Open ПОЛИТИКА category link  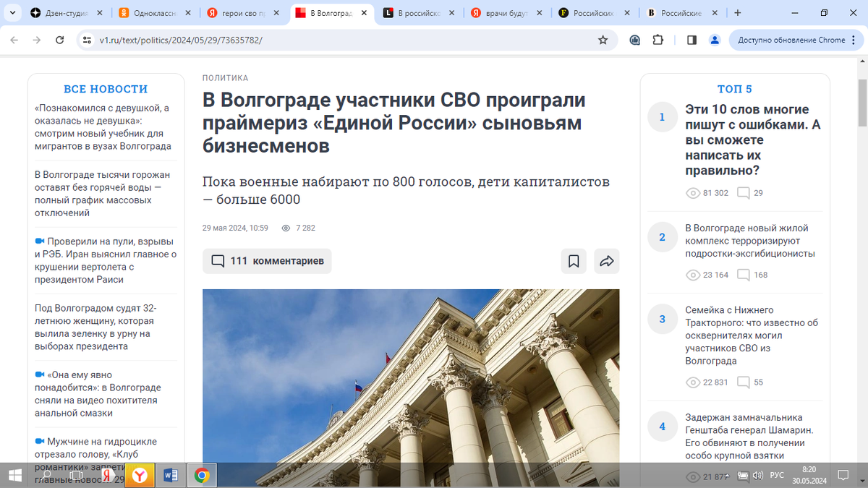pos(225,78)
